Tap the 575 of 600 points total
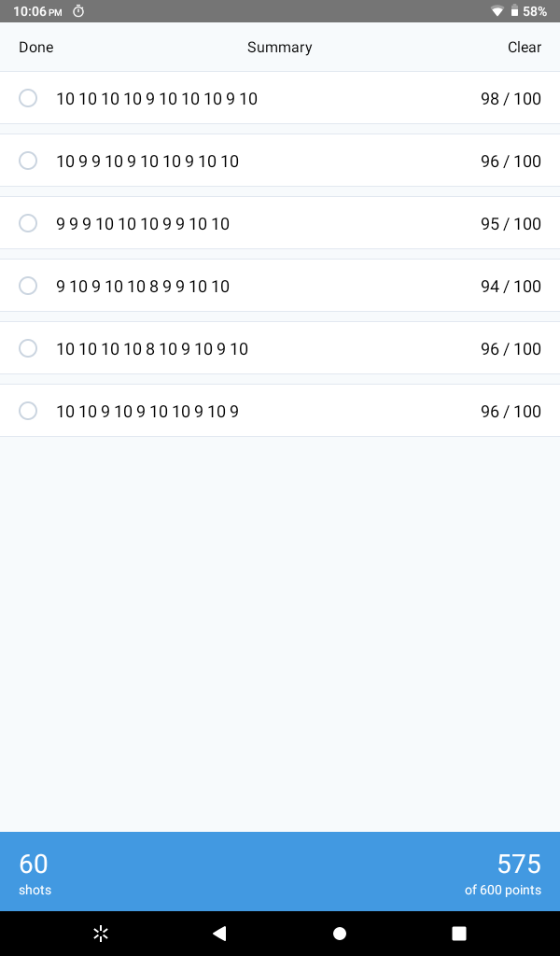 click(503, 873)
